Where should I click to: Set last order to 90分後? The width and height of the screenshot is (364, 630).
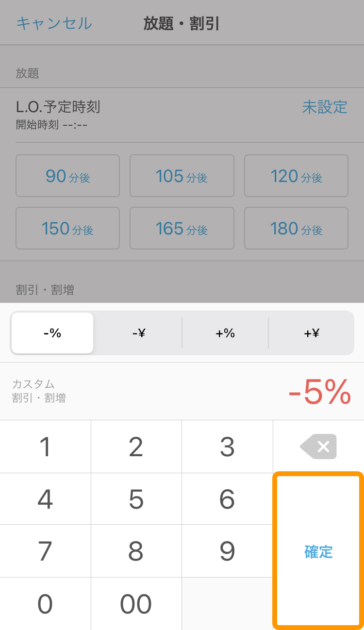68,176
